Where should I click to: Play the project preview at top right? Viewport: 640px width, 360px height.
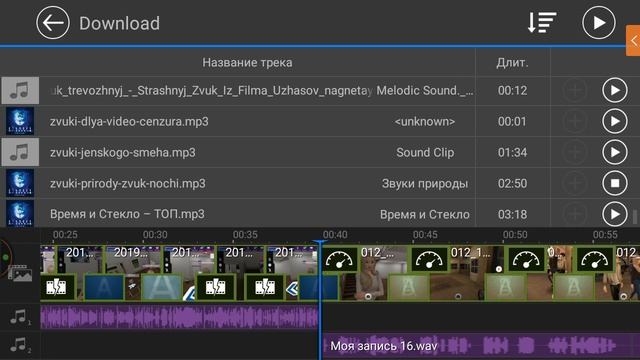[598, 23]
